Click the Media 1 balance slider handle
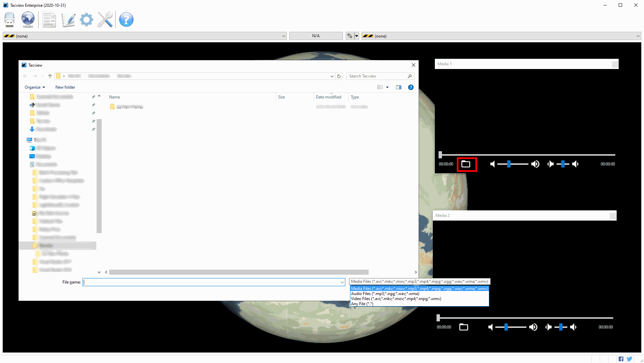Screen dimensions: 644x363 click(x=563, y=164)
